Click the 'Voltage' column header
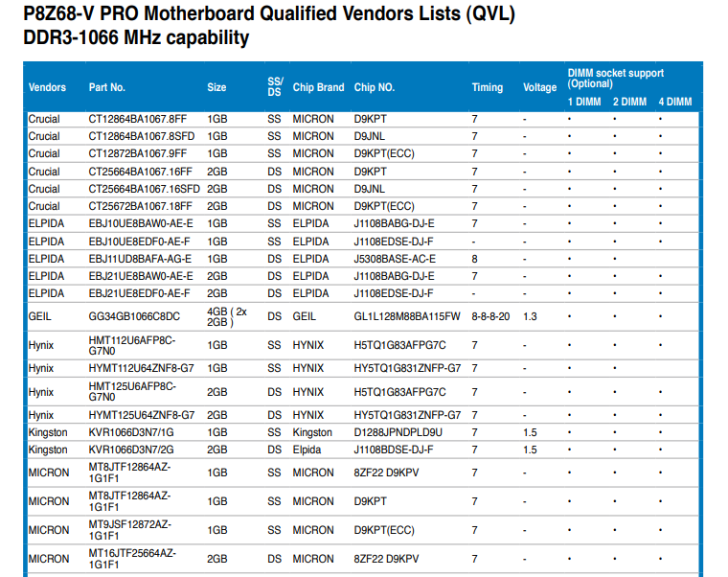 tap(539, 87)
